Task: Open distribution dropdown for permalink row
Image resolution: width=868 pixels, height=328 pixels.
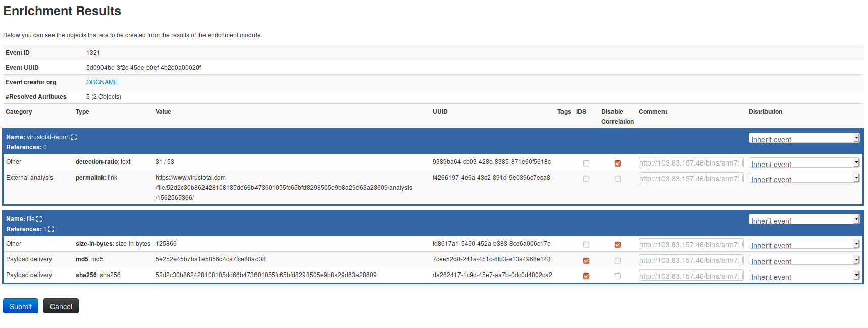Action: (804, 178)
